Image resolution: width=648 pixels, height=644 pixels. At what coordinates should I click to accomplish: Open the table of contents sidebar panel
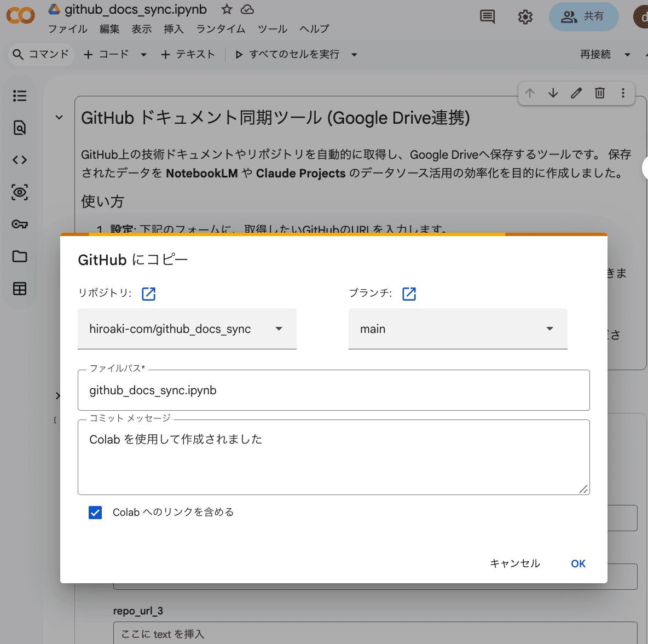(20, 96)
